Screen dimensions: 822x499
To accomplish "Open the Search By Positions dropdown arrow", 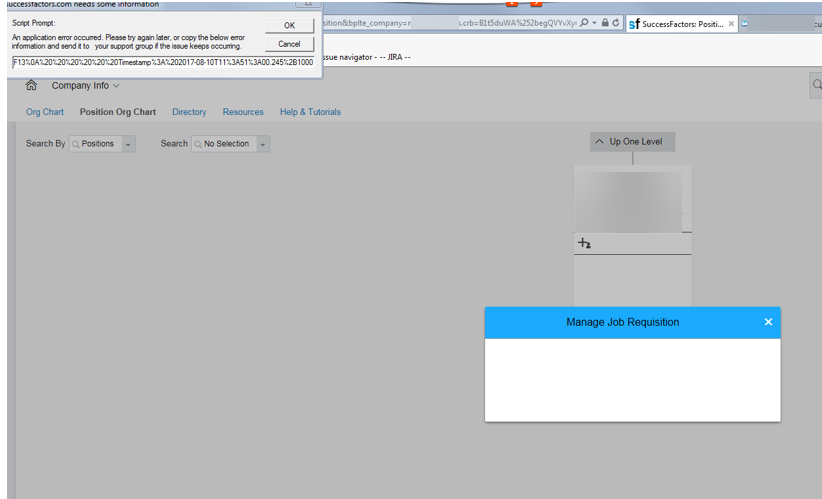I will 128,144.
